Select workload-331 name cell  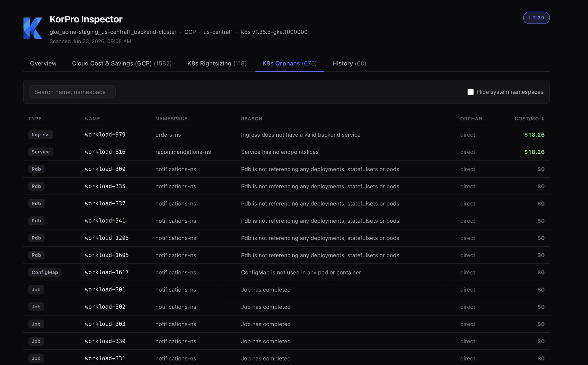pos(105,358)
